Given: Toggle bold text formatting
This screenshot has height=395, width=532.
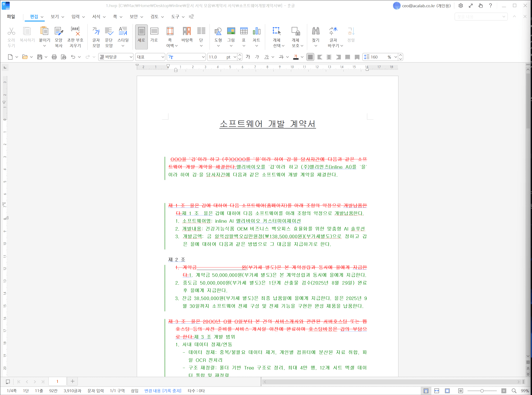Looking at the screenshot, I should [x=248, y=57].
